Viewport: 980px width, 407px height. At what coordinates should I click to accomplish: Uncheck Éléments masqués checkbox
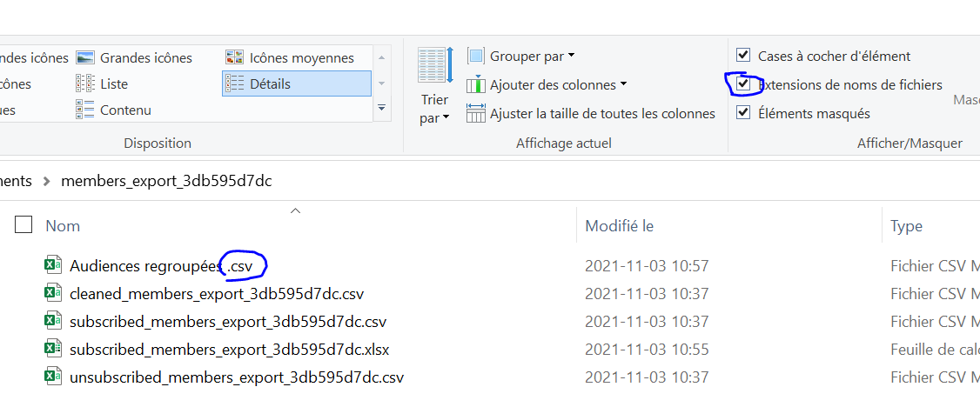coord(743,113)
